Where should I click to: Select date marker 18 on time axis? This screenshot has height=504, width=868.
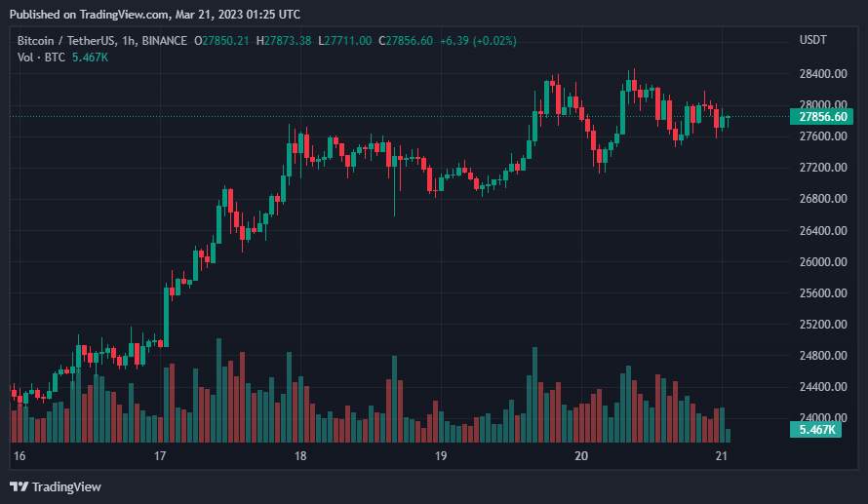pos(300,456)
